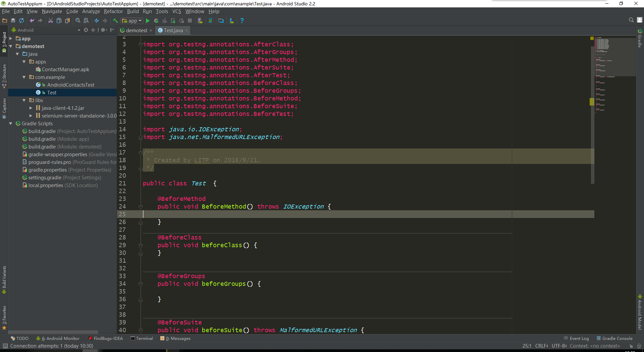Image resolution: width=644 pixels, height=352 pixels.
Task: Open the TODO tool window
Action: 19,339
